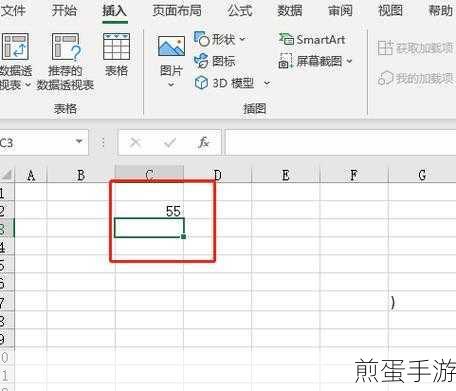Select the 插入 ribbon tab
This screenshot has width=456, height=391.
pyautogui.click(x=115, y=11)
